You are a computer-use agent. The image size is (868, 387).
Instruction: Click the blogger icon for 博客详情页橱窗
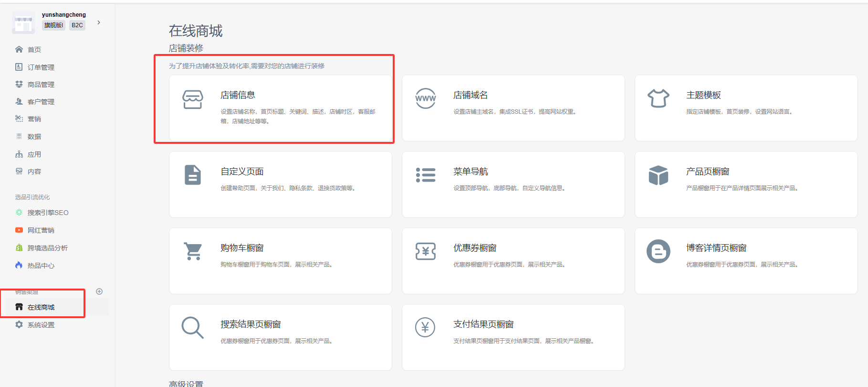click(x=658, y=251)
